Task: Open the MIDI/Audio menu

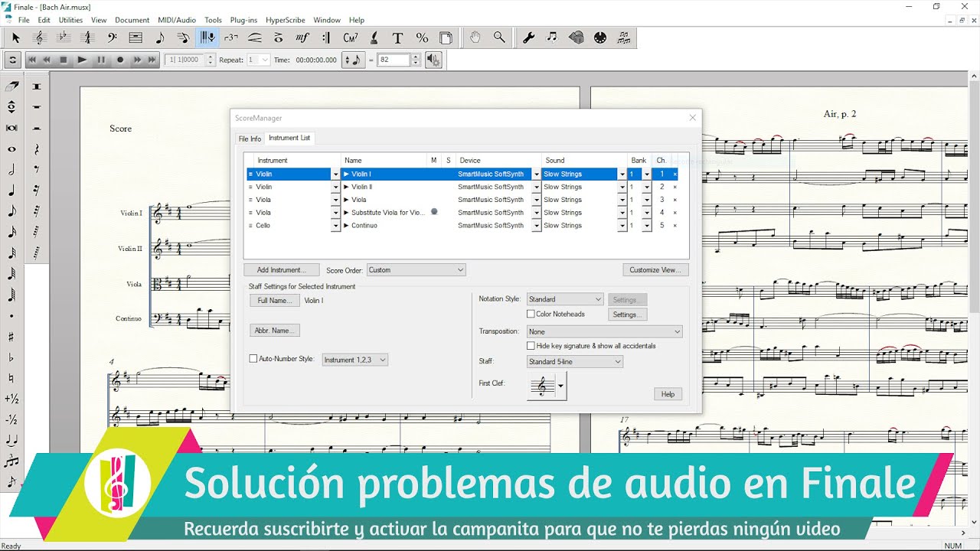Action: coord(177,20)
